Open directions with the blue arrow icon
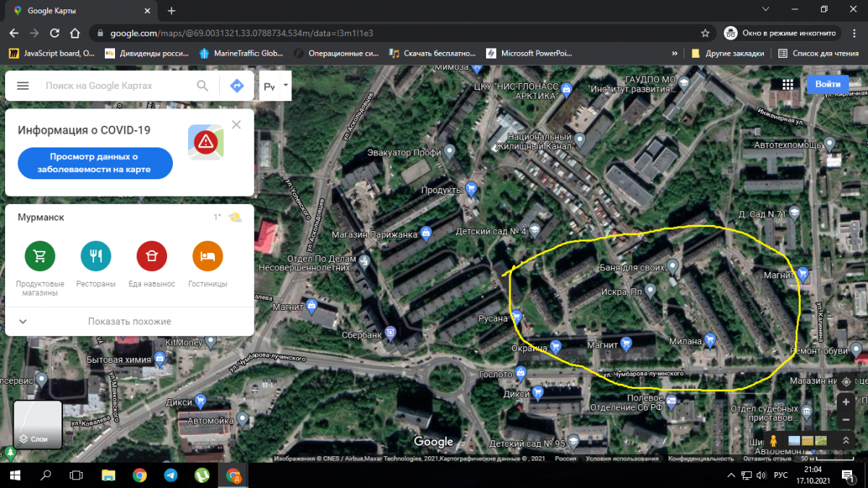The height and width of the screenshot is (488, 868). (x=237, y=85)
